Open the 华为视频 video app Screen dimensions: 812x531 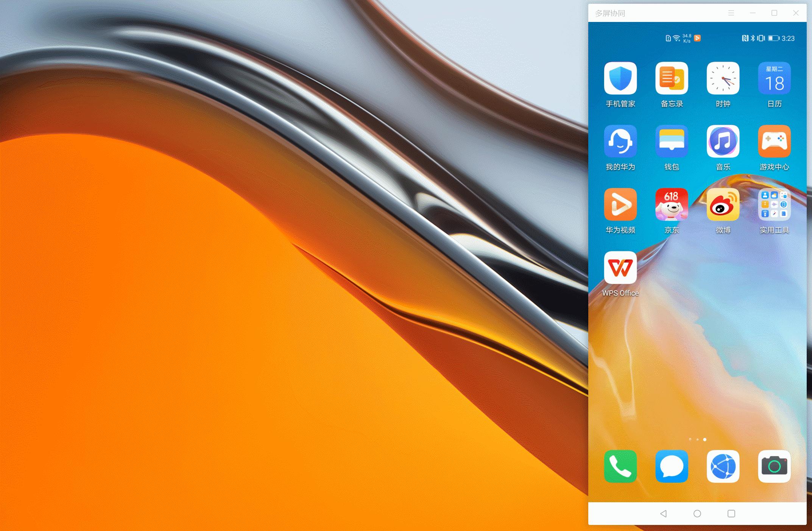pyautogui.click(x=620, y=204)
